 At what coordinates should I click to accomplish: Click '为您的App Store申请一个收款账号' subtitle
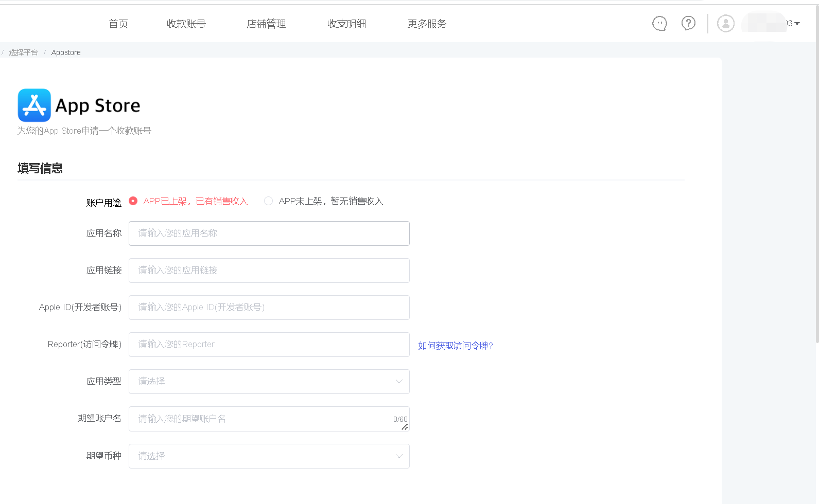(x=84, y=131)
